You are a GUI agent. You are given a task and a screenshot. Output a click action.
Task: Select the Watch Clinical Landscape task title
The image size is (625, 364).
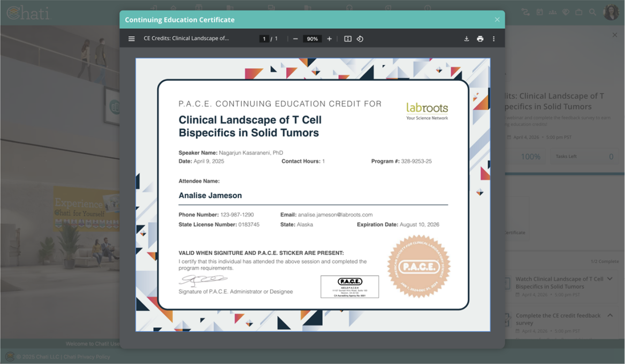pos(559,283)
